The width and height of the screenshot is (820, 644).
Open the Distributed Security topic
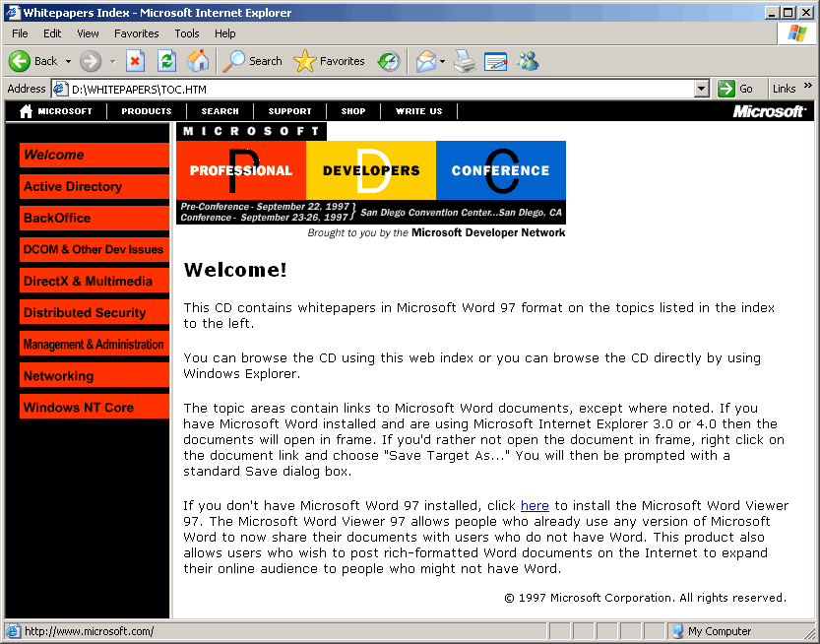(x=95, y=312)
